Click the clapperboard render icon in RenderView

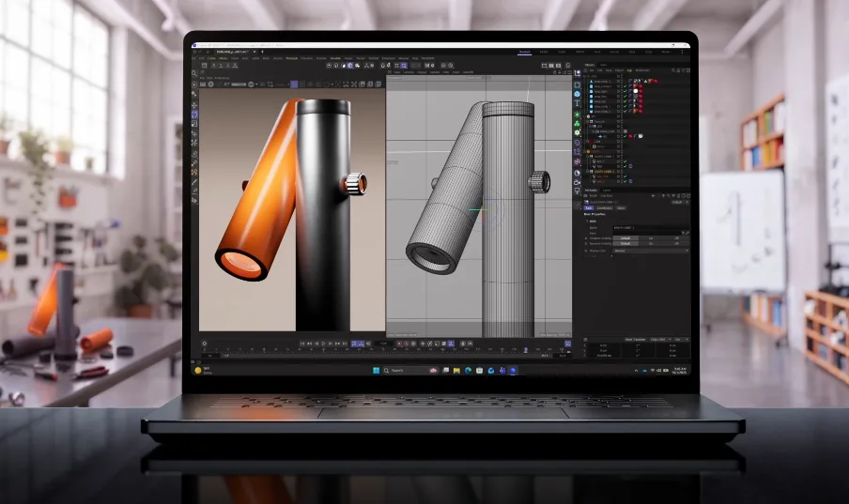203,84
